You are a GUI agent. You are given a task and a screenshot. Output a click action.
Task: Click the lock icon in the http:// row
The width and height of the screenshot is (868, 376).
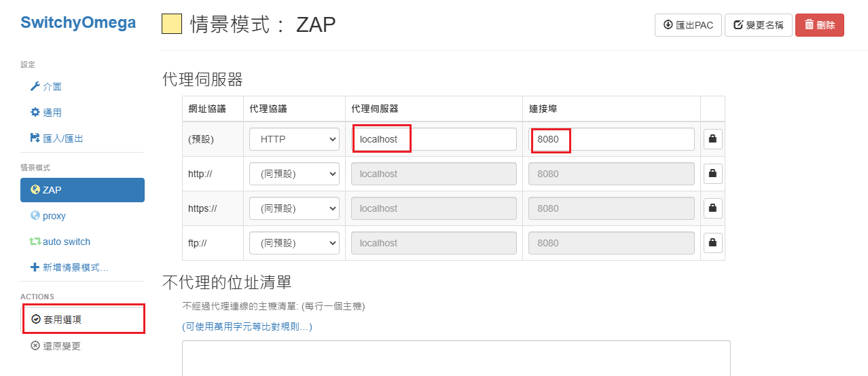(x=712, y=174)
